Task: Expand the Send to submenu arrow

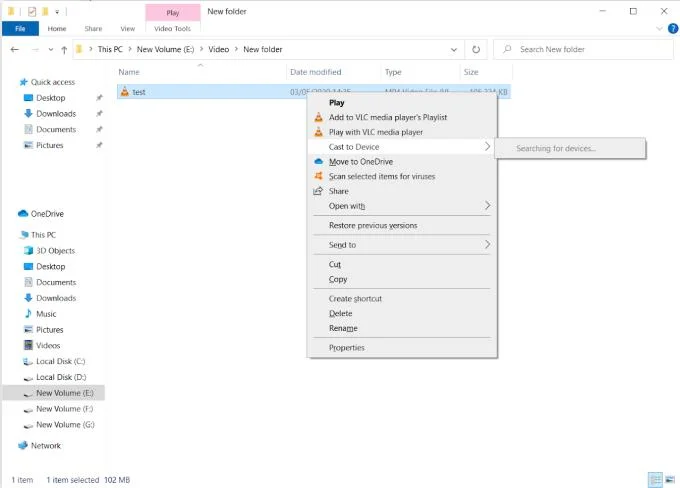Action: 487,245
